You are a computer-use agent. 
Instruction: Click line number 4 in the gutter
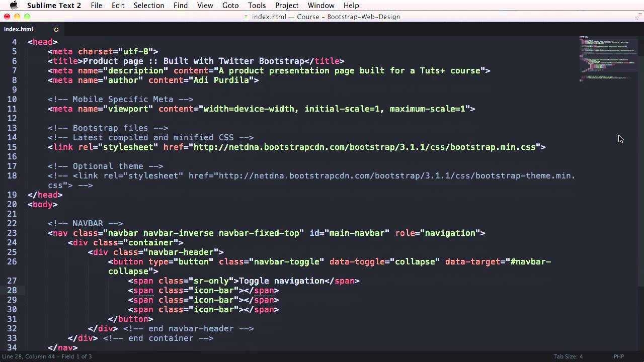click(15, 42)
